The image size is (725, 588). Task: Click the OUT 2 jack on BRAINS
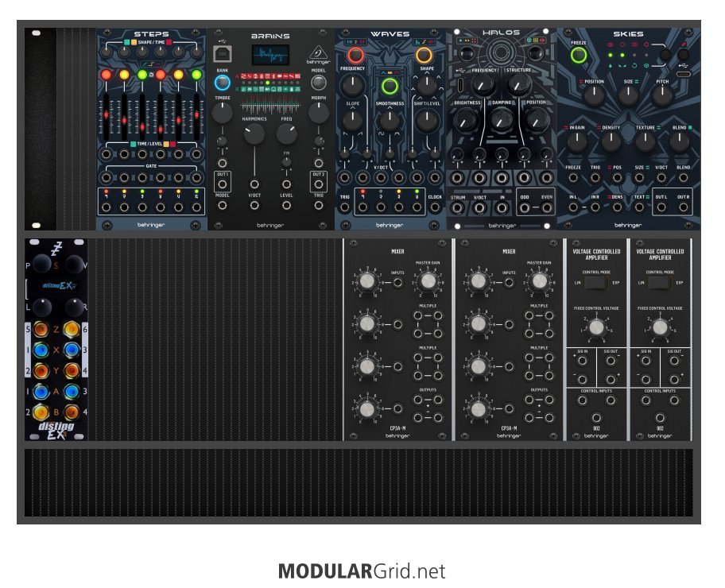(x=319, y=184)
